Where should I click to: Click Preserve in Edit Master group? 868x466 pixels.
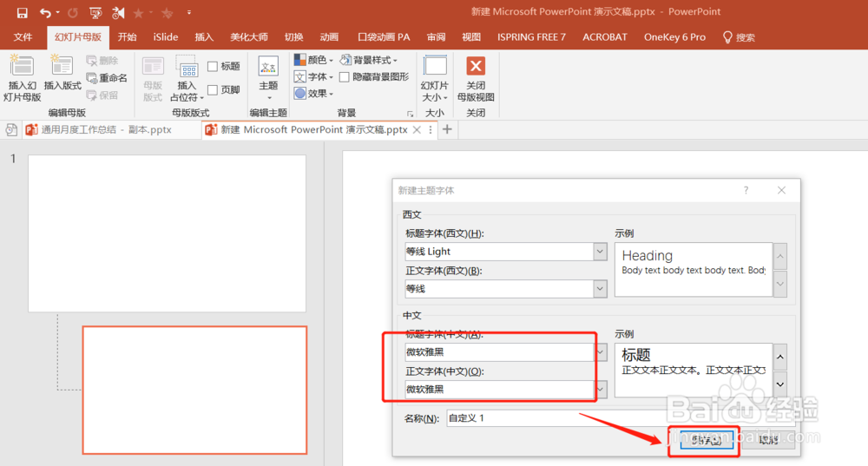(102, 95)
